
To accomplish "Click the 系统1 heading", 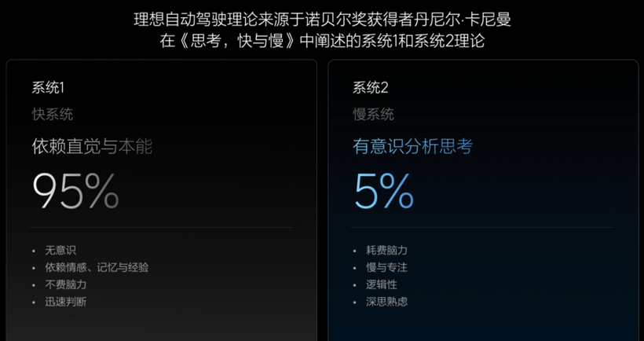I will [48, 87].
